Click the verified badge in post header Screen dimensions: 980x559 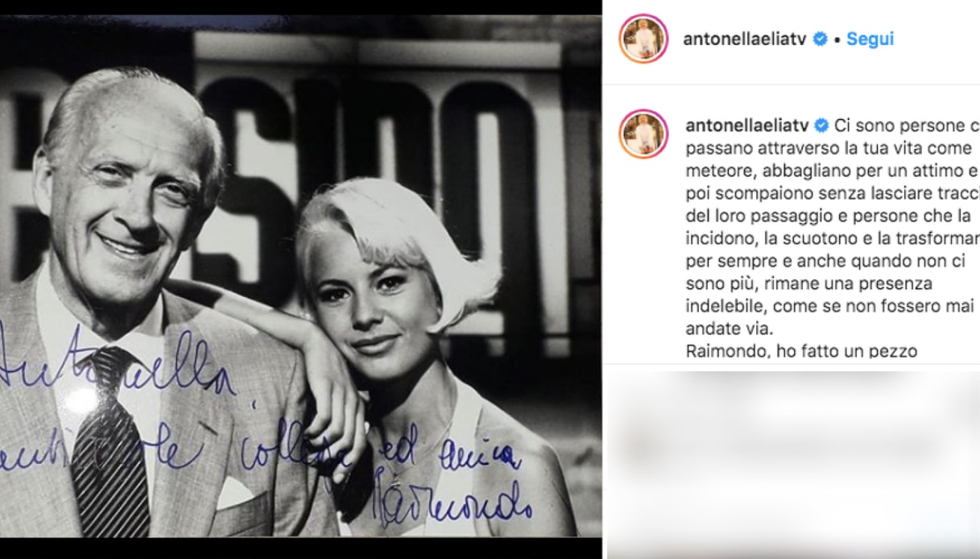click(820, 39)
